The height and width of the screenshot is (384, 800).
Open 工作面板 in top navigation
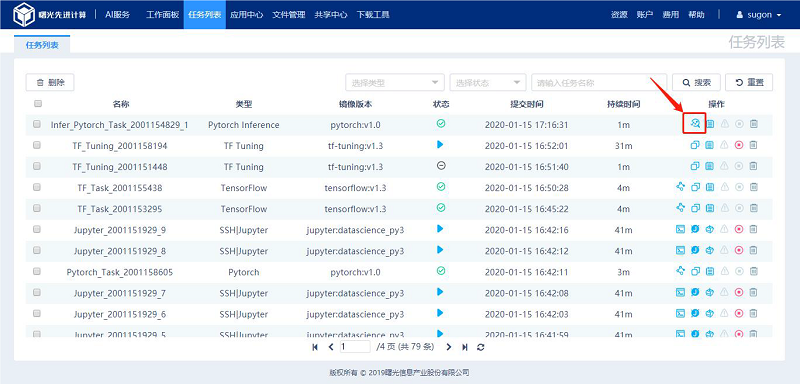pos(163,15)
